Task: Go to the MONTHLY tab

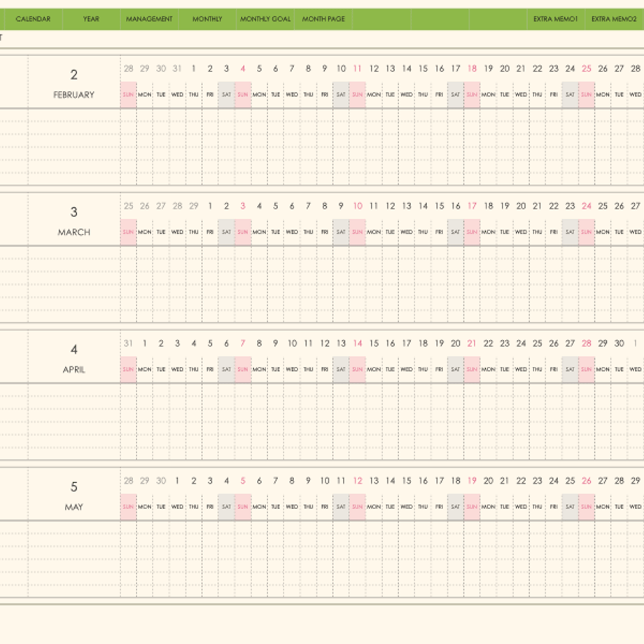Action: click(x=207, y=19)
